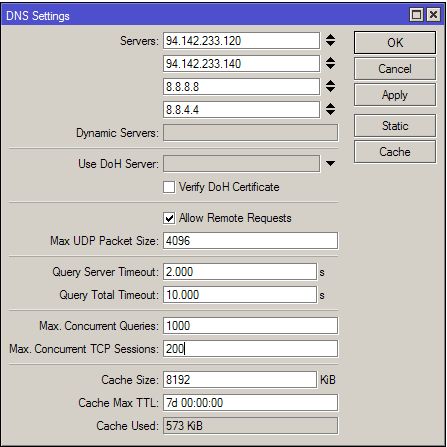Click the Max UDP Packet Size field
The image size is (447, 447).
[x=250, y=241]
